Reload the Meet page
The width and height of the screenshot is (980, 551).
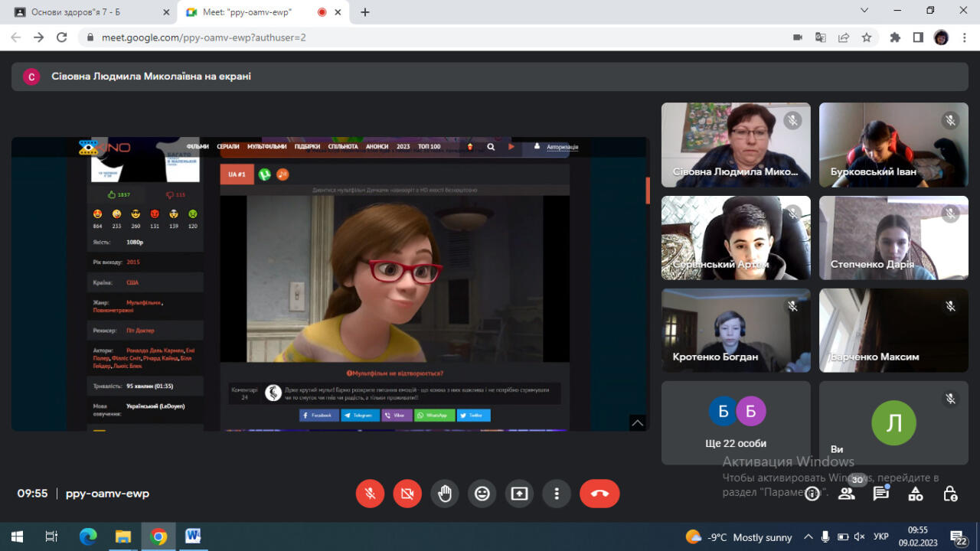(62, 37)
